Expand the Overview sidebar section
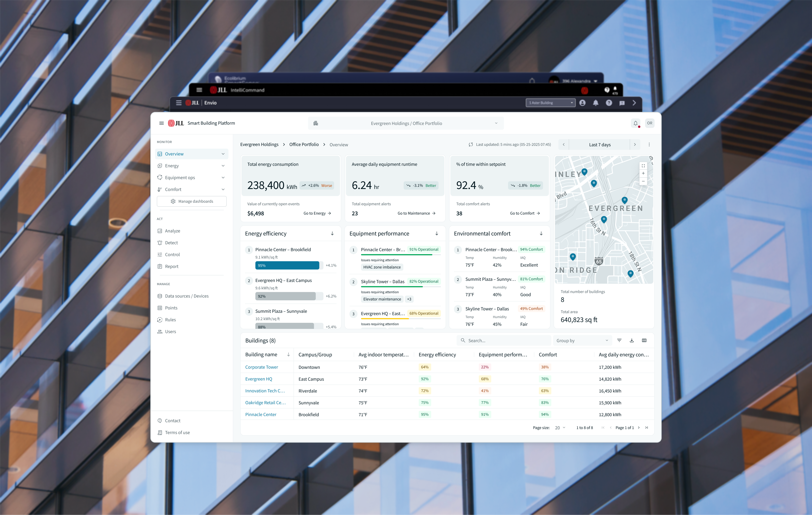Image resolution: width=812 pixels, height=515 pixels. pyautogui.click(x=223, y=154)
